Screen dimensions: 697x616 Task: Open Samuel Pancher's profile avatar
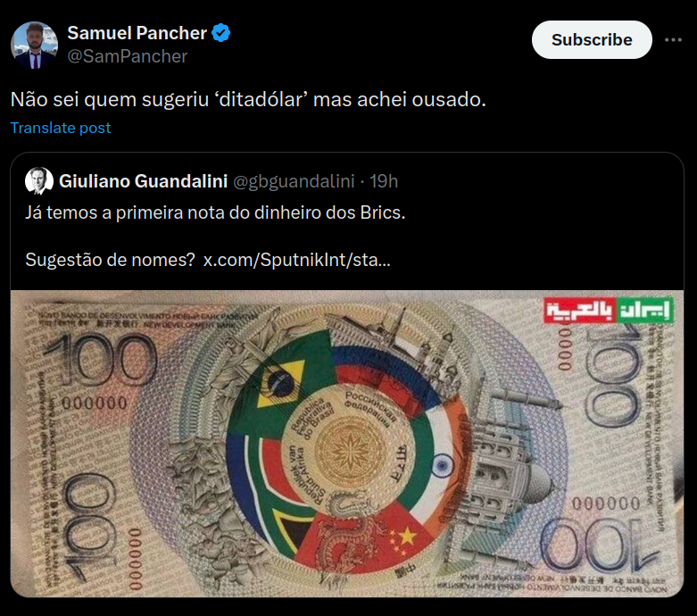coord(34,45)
